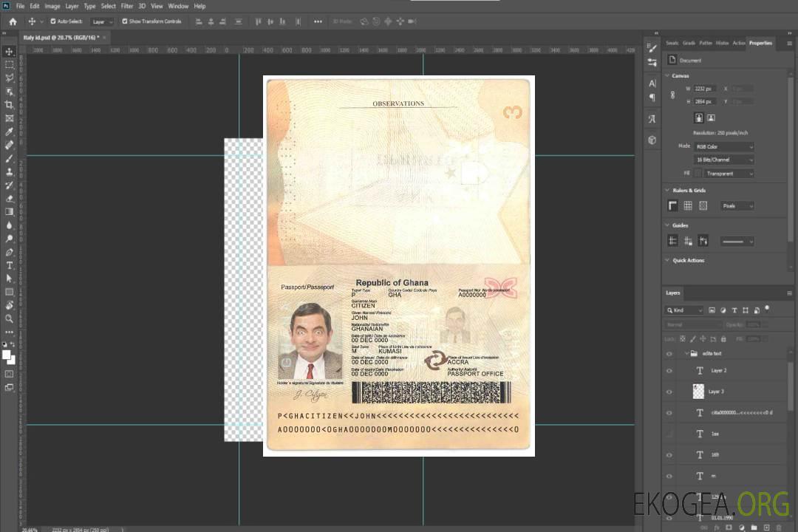Screen dimensions: 798x532
Task: Open the Fill Transparent dropdown
Action: (x=729, y=174)
